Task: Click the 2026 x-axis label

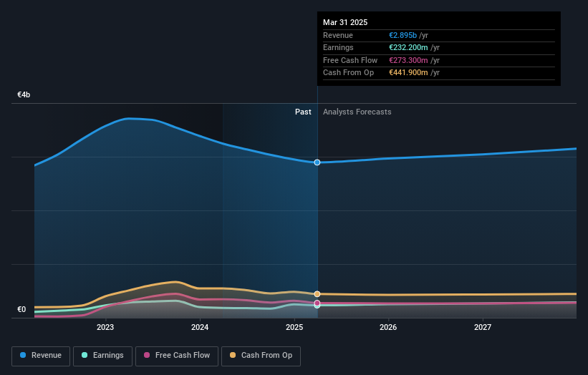Action: tap(388, 327)
